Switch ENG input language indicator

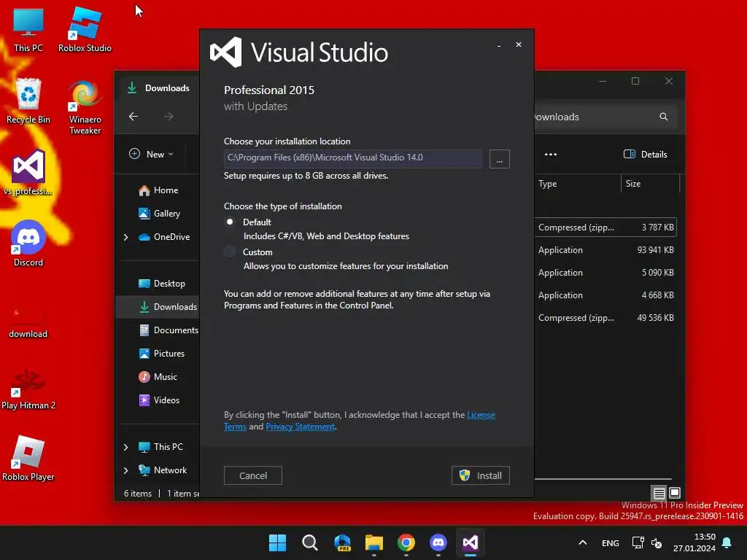pyautogui.click(x=611, y=542)
